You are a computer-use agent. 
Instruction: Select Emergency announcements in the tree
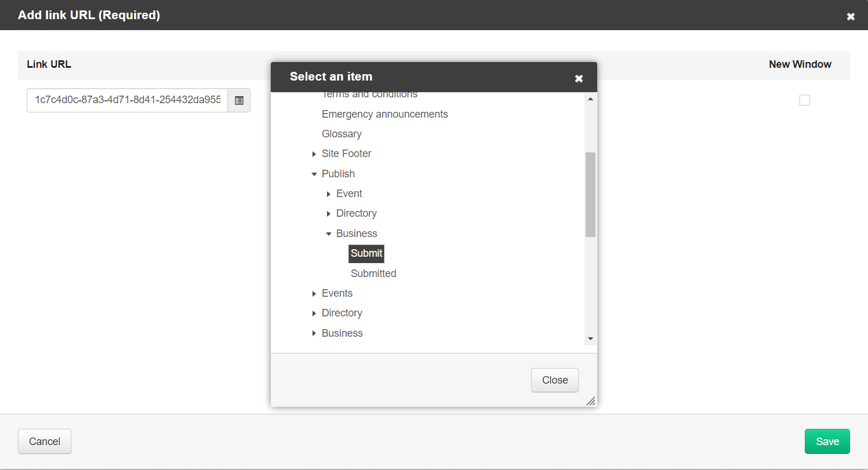tap(384, 114)
